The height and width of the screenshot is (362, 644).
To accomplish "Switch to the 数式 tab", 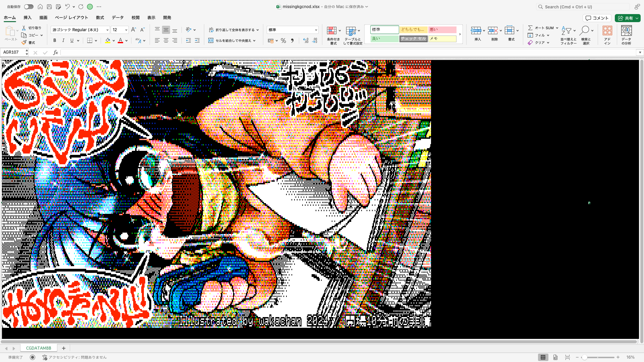I will pos(100,18).
